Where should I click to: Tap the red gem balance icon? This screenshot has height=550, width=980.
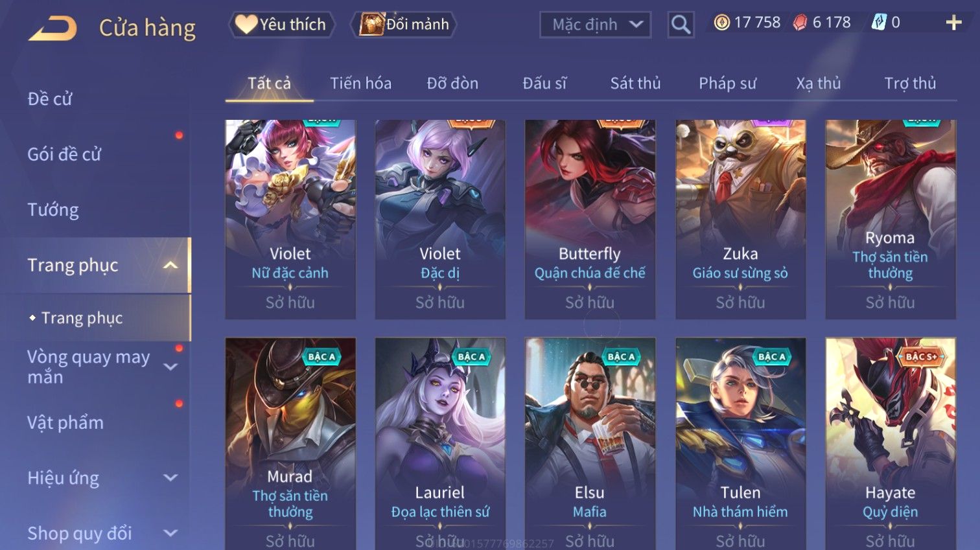click(800, 23)
